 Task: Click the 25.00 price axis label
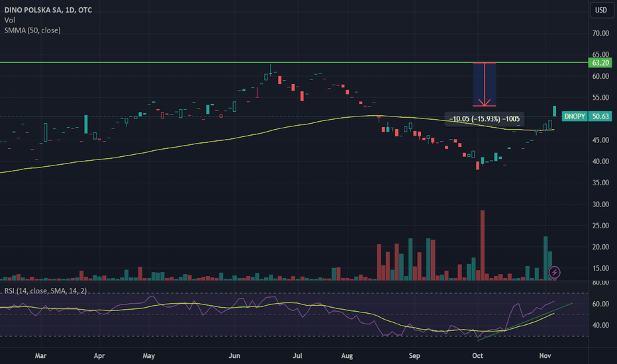(x=600, y=226)
